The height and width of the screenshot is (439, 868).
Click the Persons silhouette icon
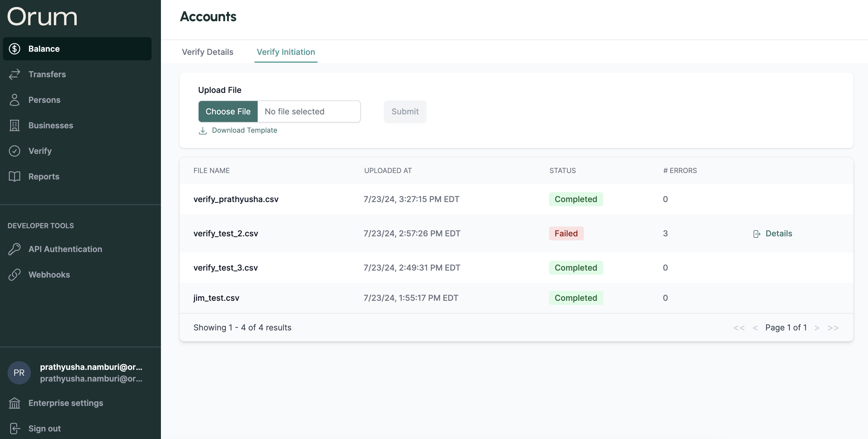pyautogui.click(x=15, y=100)
